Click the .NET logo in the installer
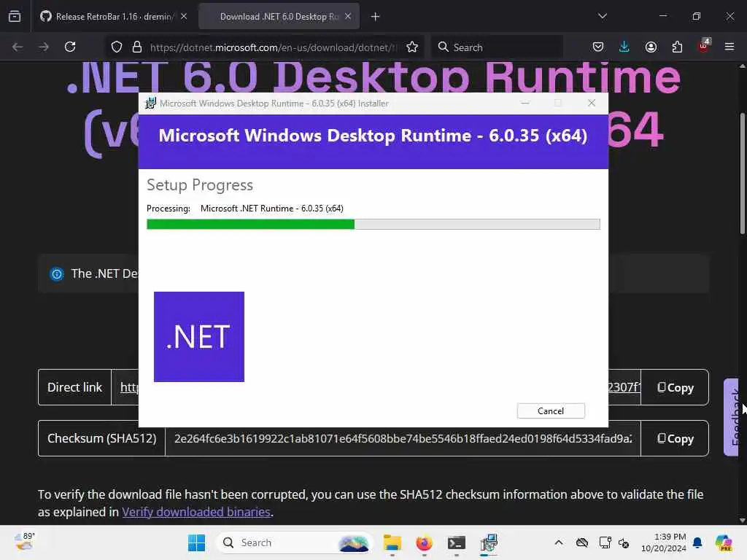This screenshot has height=560, width=747. [199, 337]
